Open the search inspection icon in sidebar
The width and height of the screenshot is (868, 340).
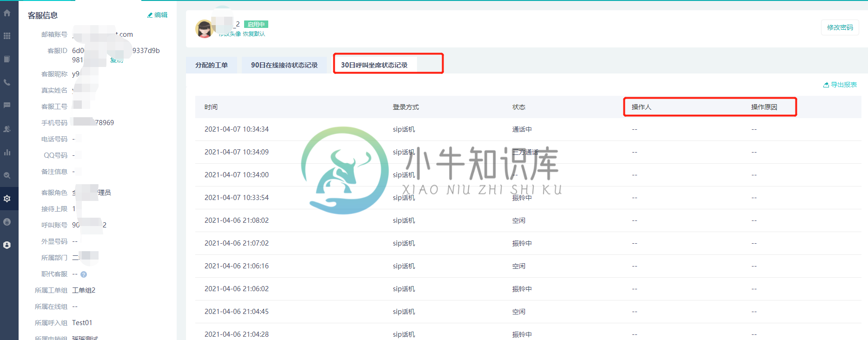pyautogui.click(x=7, y=175)
